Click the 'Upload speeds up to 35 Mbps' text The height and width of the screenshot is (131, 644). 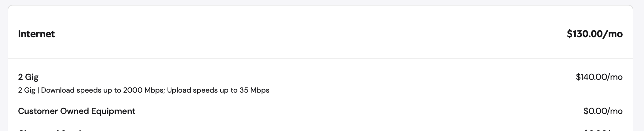click(218, 90)
